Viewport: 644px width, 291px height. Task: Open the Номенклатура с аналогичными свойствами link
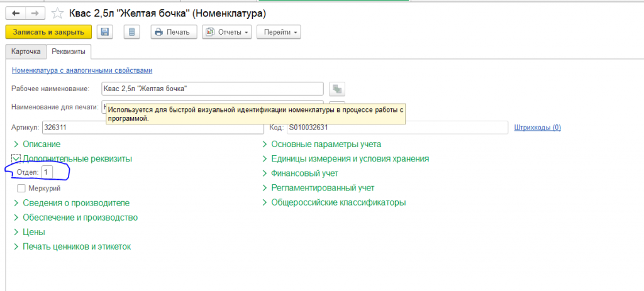[82, 70]
